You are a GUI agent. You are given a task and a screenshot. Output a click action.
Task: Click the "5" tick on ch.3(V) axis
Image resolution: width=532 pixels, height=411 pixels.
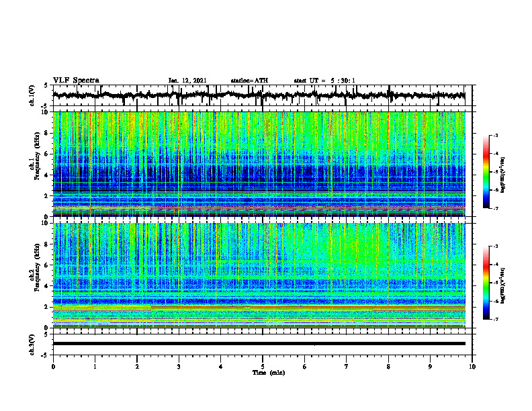(46, 335)
